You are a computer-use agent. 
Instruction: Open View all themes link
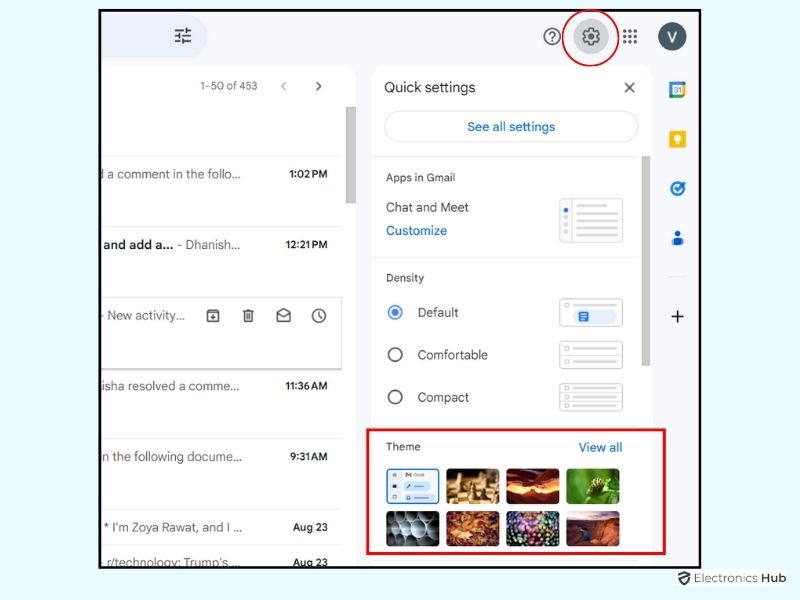point(600,447)
